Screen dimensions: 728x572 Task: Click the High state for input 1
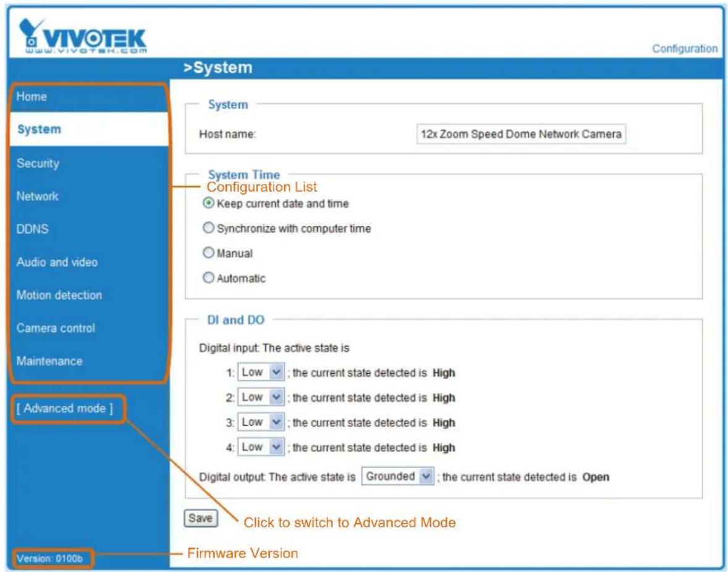click(444, 373)
